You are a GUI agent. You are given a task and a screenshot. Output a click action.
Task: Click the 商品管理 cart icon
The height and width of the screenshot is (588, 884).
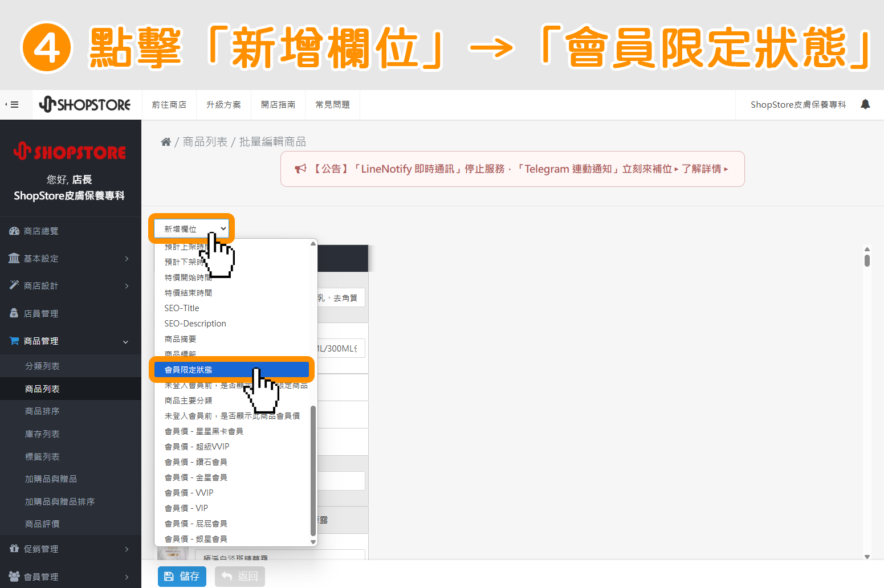[x=14, y=341]
